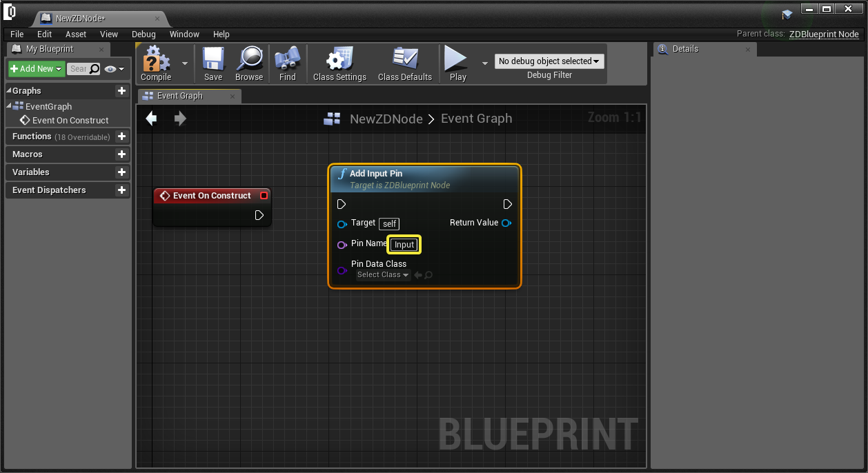Open Class Settings from toolbar
This screenshot has height=473, width=868.
339,63
